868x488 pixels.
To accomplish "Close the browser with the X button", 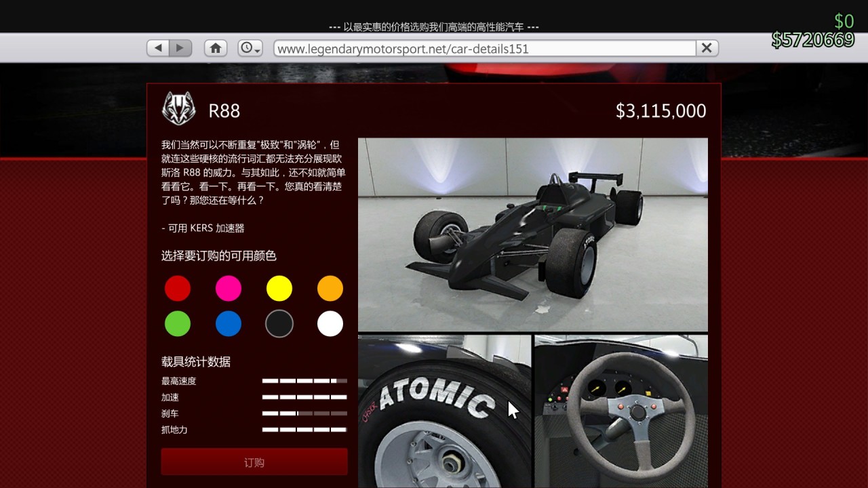I will click(x=707, y=48).
